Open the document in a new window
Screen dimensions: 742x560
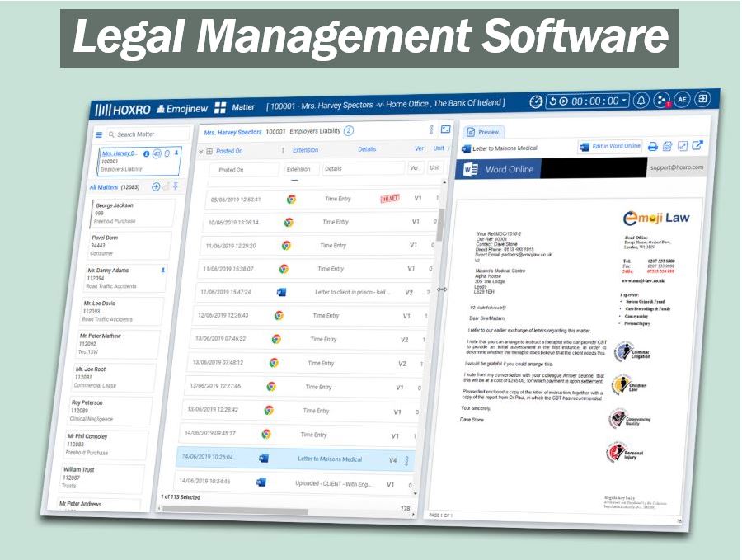coord(697,145)
